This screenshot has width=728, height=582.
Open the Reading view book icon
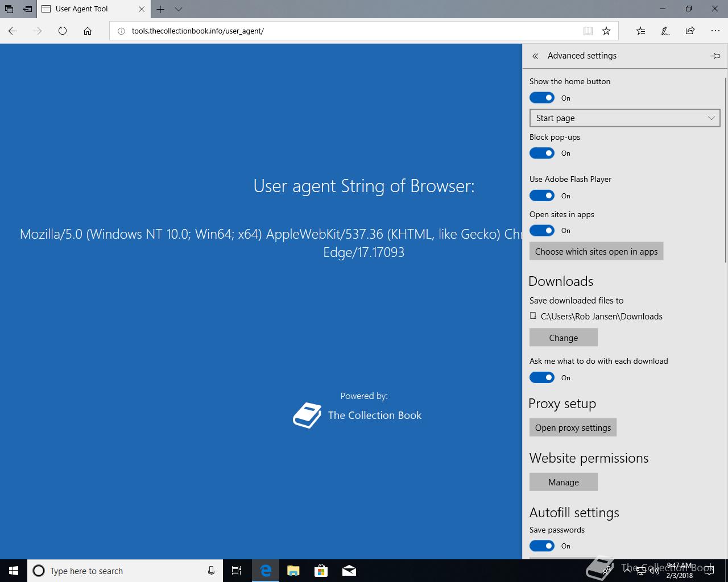[x=588, y=31]
